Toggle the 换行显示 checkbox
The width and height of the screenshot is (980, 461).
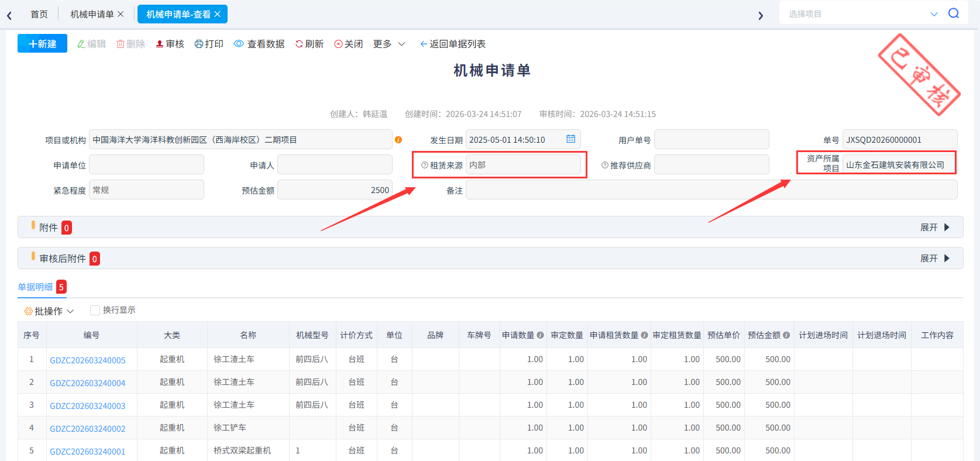[95, 310]
